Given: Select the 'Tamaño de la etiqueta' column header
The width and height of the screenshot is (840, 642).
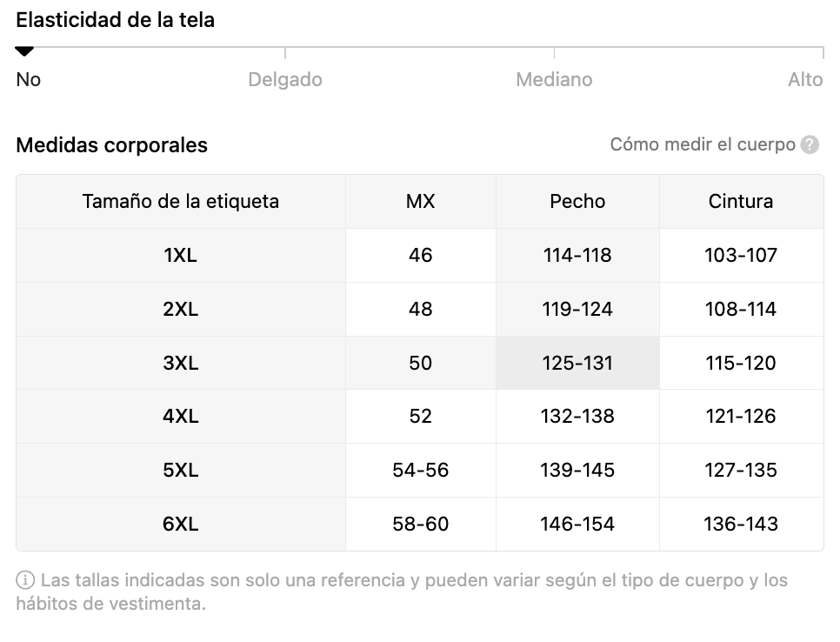Looking at the screenshot, I should pos(181,202).
